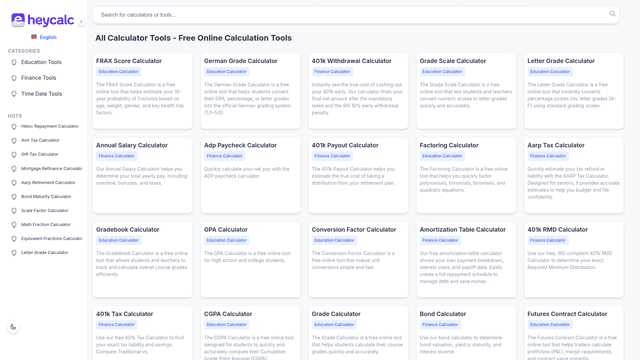Click Finance Calculator tag on 401k RMD card
This screenshot has height=360, width=640.
548,240
